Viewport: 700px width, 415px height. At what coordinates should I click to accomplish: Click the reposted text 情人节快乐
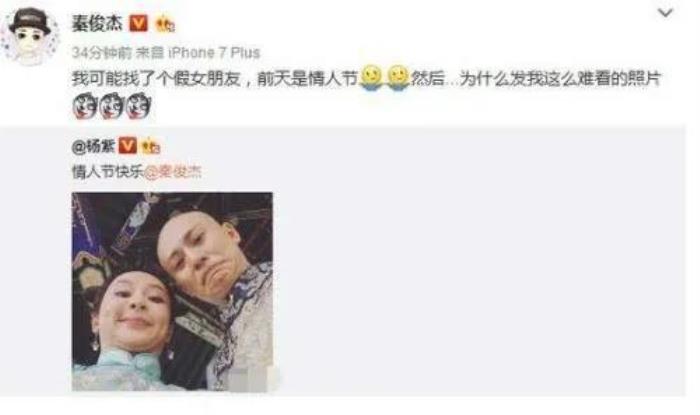click(x=108, y=172)
